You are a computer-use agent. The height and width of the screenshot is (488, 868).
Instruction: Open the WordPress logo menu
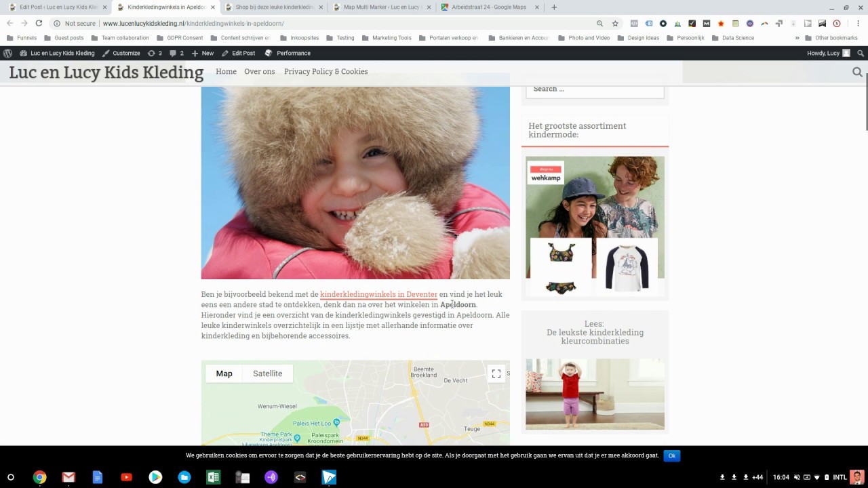[7, 53]
